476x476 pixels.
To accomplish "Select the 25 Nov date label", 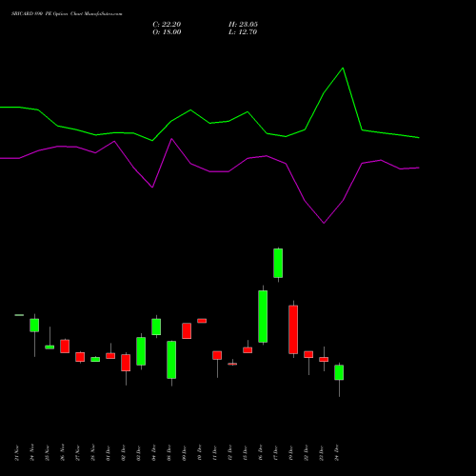I will tap(48, 453).
